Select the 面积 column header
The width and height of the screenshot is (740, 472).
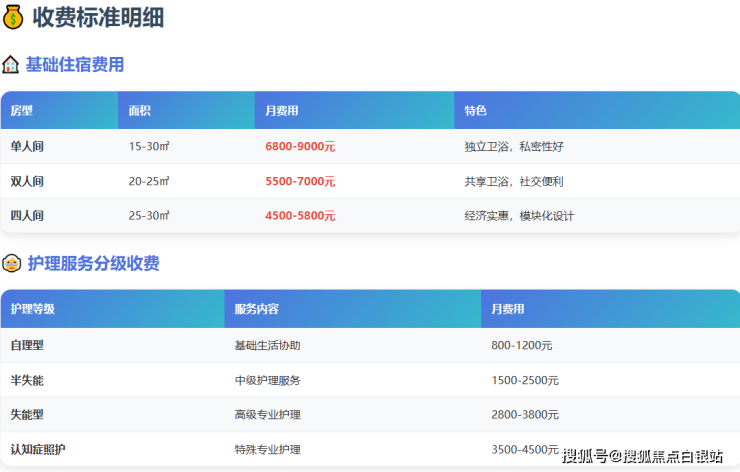click(140, 111)
